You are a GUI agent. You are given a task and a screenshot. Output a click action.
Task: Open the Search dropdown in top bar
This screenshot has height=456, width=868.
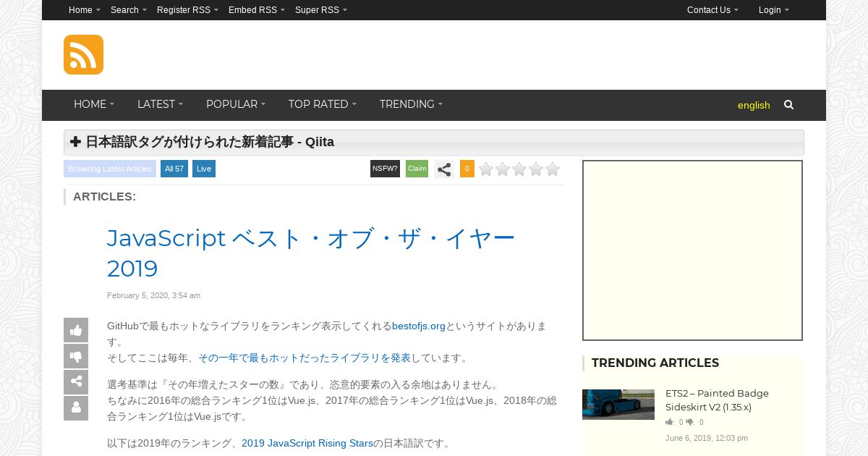click(129, 10)
